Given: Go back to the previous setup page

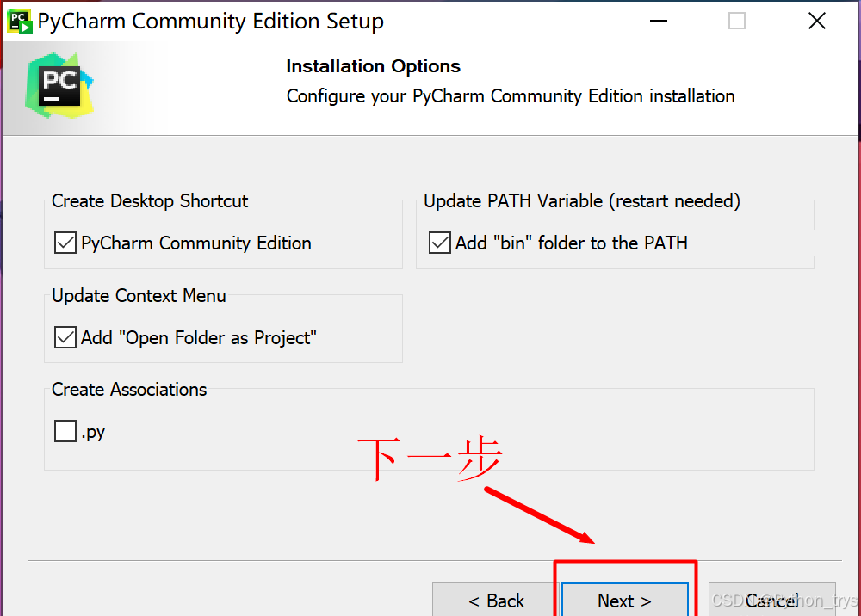Looking at the screenshot, I should pos(495,601).
